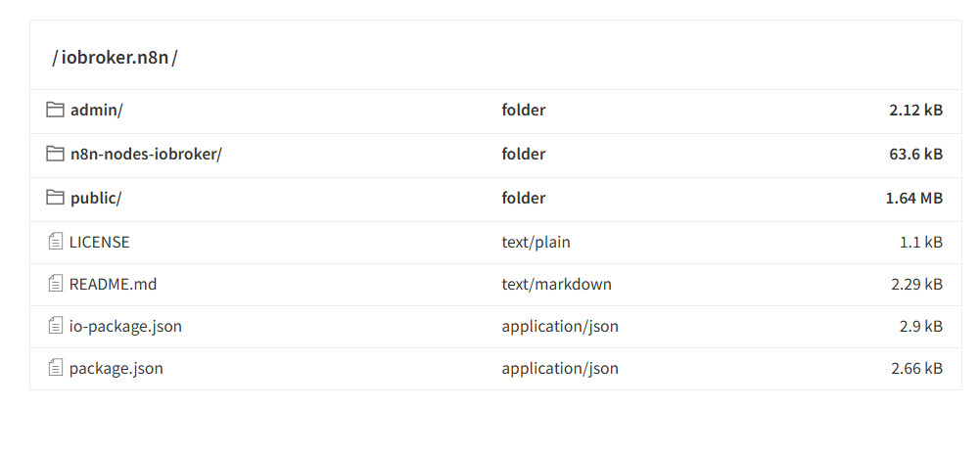The image size is (980, 454).
Task: Open the package.json file link
Action: [116, 368]
